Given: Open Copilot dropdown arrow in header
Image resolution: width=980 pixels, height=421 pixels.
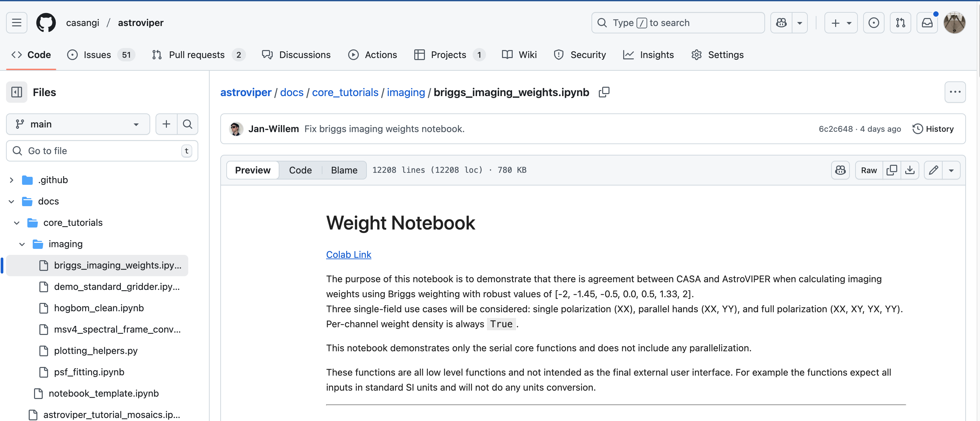Looking at the screenshot, I should [x=800, y=23].
